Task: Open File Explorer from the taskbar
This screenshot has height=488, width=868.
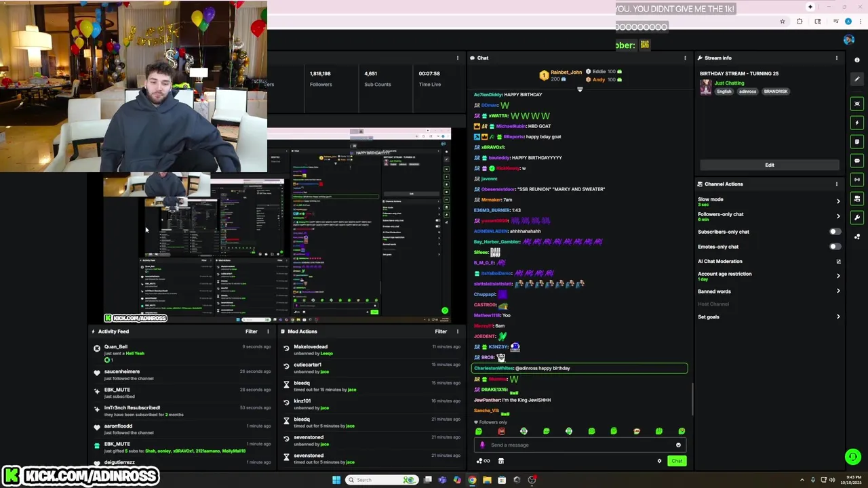Action: (487, 480)
